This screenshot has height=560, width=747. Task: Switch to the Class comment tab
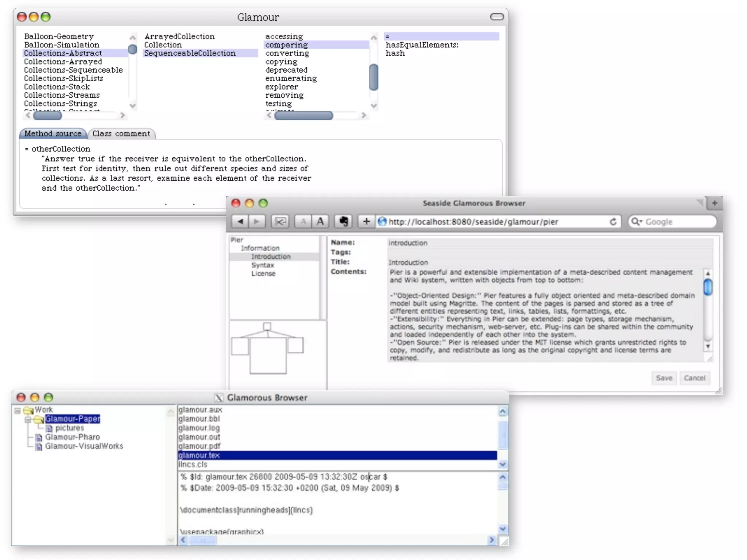pyautogui.click(x=121, y=133)
